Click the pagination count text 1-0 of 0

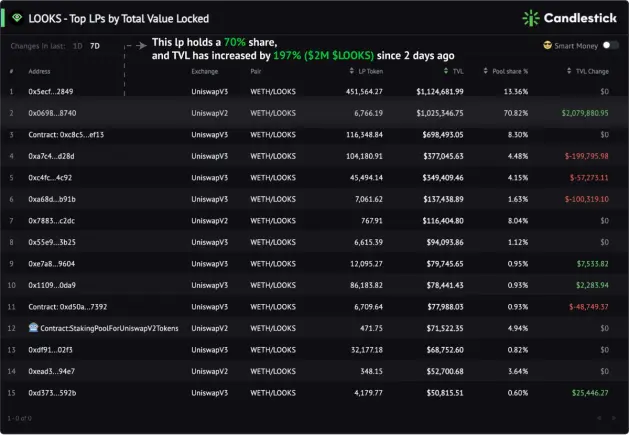pyautogui.click(x=19, y=418)
